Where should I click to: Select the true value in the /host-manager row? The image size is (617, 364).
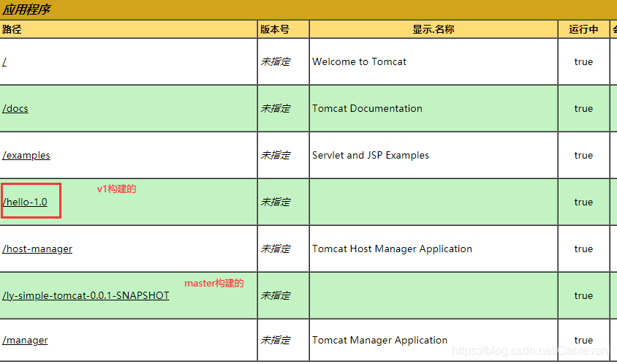point(583,249)
